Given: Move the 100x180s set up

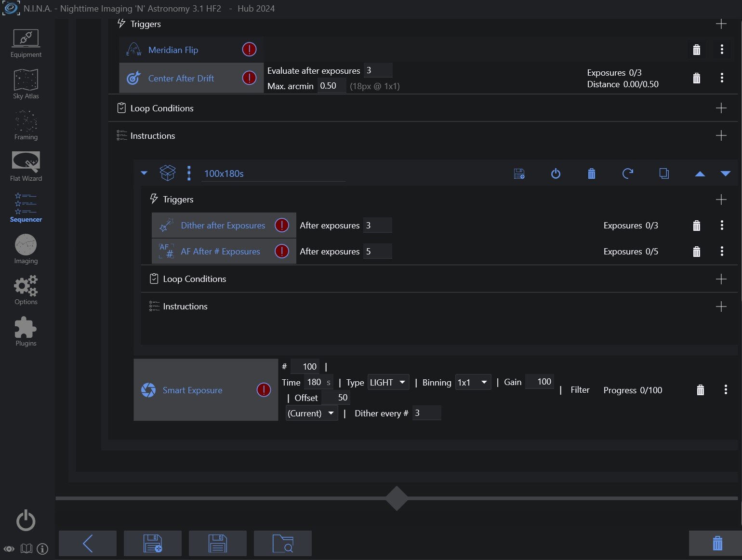Looking at the screenshot, I should point(700,174).
